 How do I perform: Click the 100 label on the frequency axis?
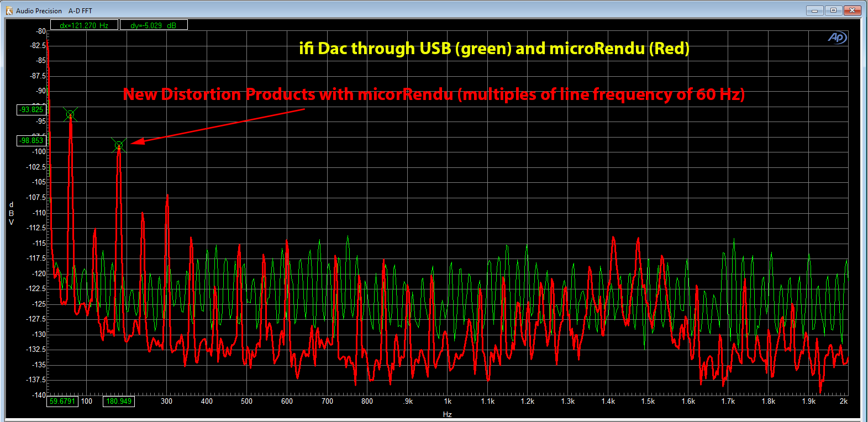(x=87, y=401)
